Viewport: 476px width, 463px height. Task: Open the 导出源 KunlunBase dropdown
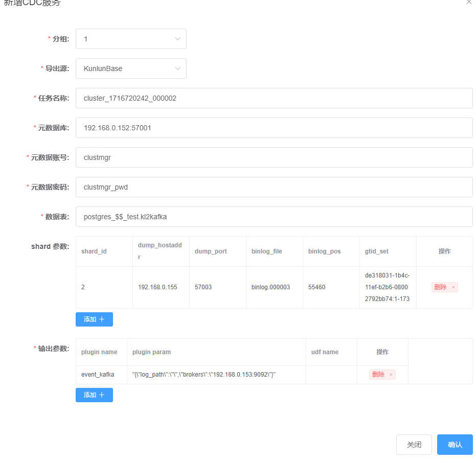click(x=131, y=68)
